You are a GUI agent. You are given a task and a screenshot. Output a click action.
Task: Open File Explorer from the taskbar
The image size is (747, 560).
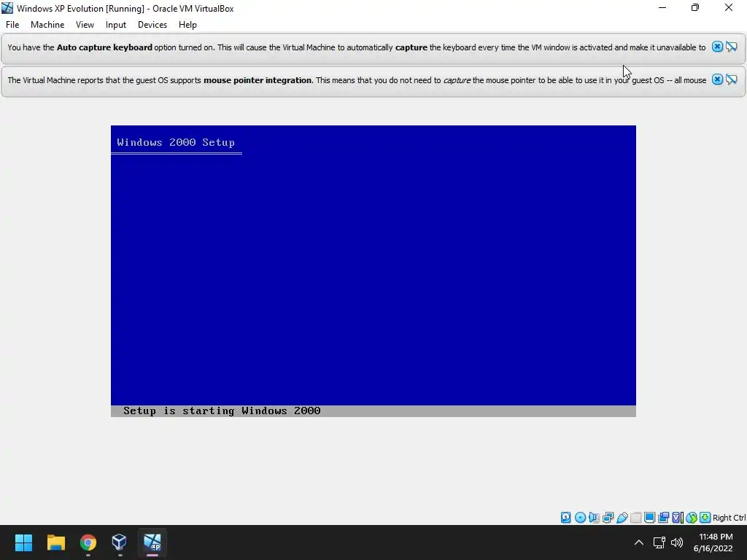(55, 542)
